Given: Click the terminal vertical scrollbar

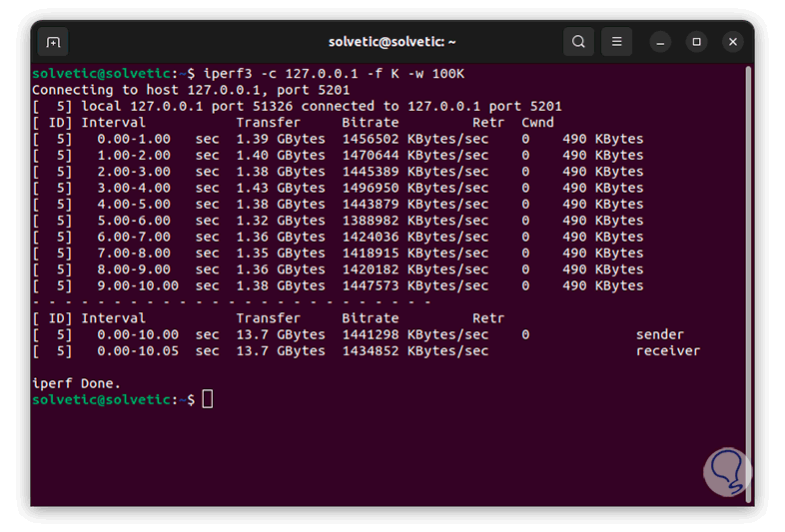Looking at the screenshot, I should point(748,284).
